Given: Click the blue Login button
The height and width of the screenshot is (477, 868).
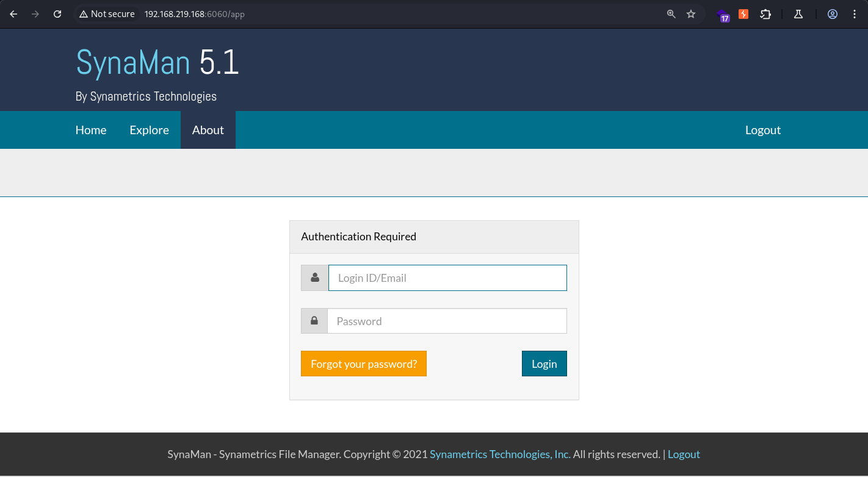Looking at the screenshot, I should (x=544, y=364).
